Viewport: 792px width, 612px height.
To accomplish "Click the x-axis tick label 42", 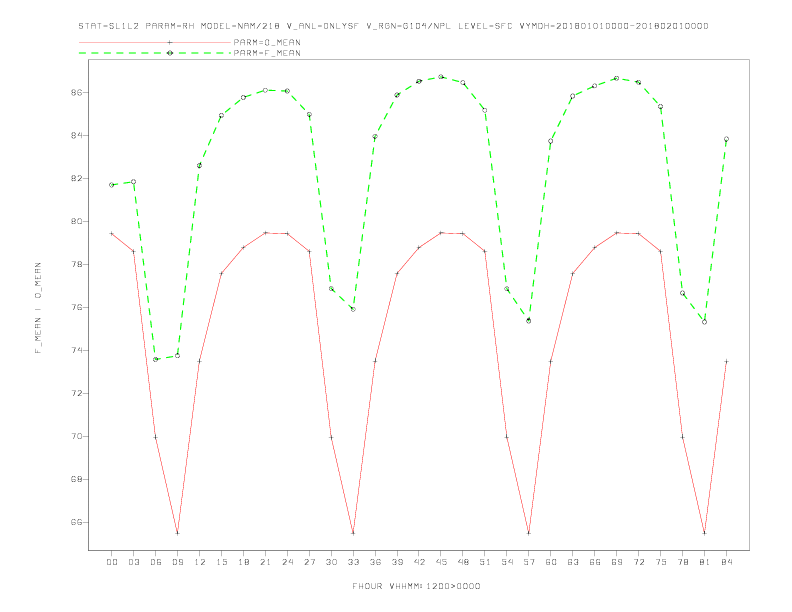I will coord(419,562).
